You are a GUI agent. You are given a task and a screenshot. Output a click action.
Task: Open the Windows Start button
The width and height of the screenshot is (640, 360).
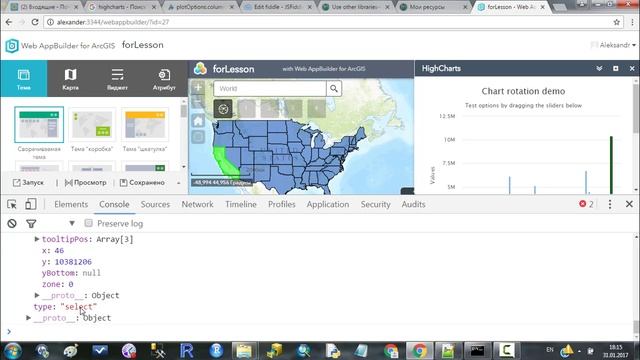pos(12,351)
